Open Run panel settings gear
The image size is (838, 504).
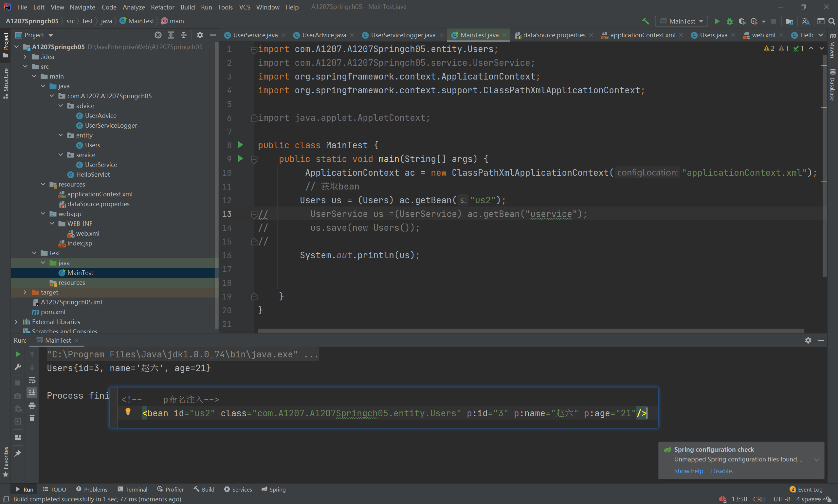tap(808, 340)
